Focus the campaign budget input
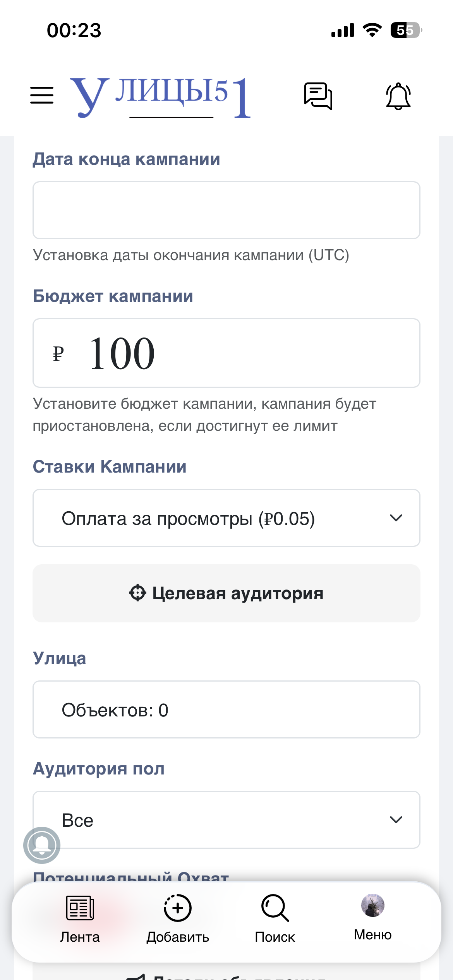Image resolution: width=453 pixels, height=980 pixels. point(248,353)
